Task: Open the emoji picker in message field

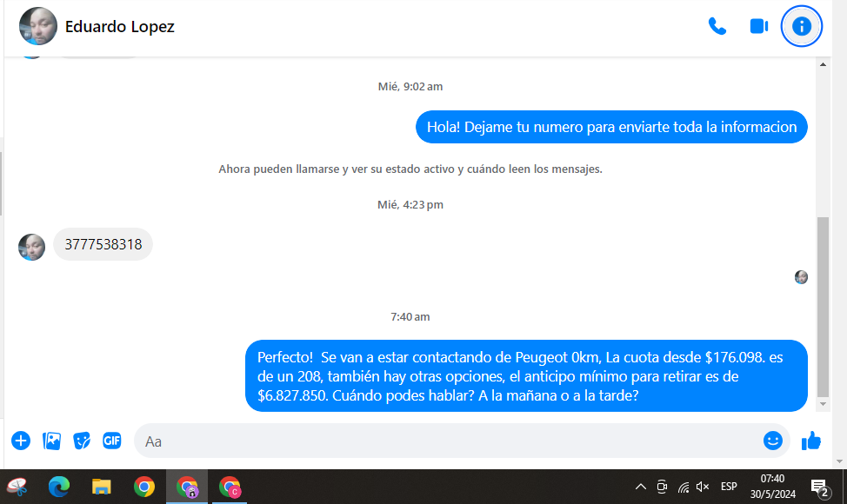Action: click(x=773, y=441)
